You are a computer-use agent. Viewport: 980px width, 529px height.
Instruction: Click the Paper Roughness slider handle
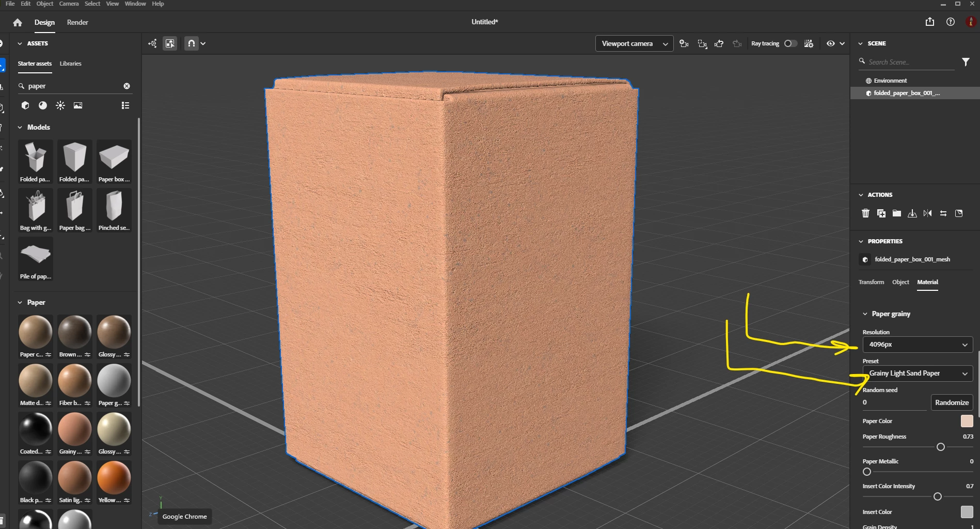pyautogui.click(x=941, y=447)
